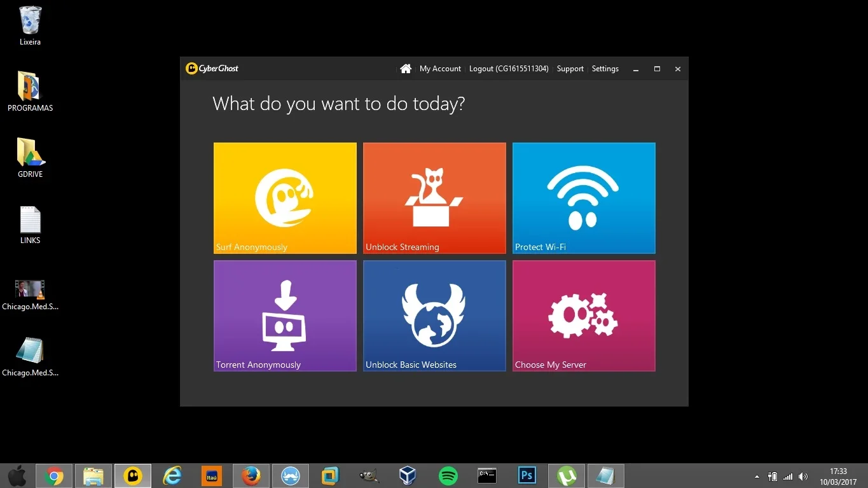
Task: Select the Choose My Server tile
Action: 584,316
